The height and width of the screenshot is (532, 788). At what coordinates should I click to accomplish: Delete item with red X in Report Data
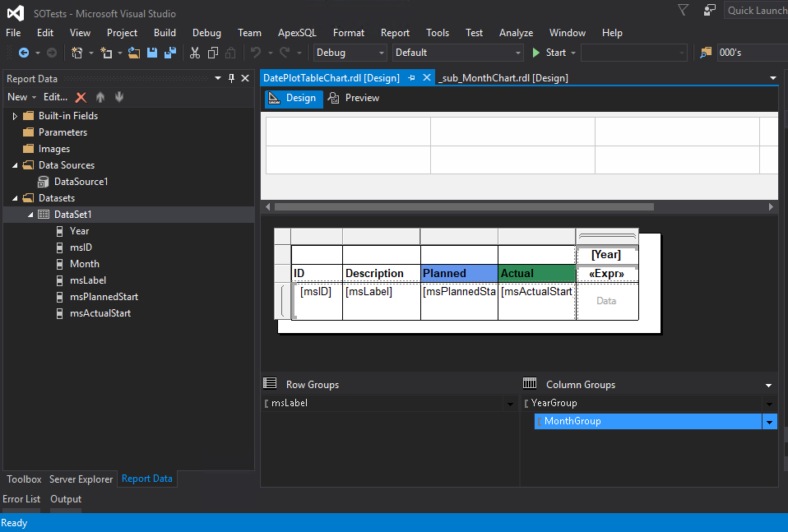tap(81, 97)
